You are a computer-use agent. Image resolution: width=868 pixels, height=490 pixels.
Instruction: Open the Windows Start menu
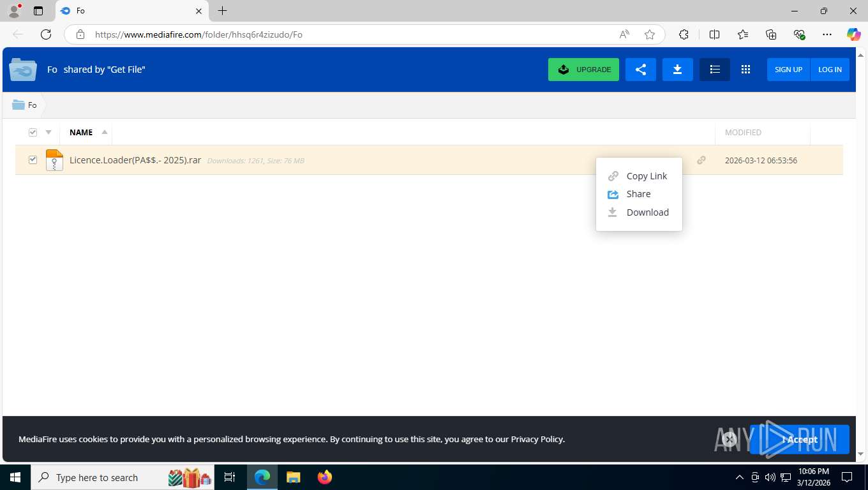pos(15,477)
